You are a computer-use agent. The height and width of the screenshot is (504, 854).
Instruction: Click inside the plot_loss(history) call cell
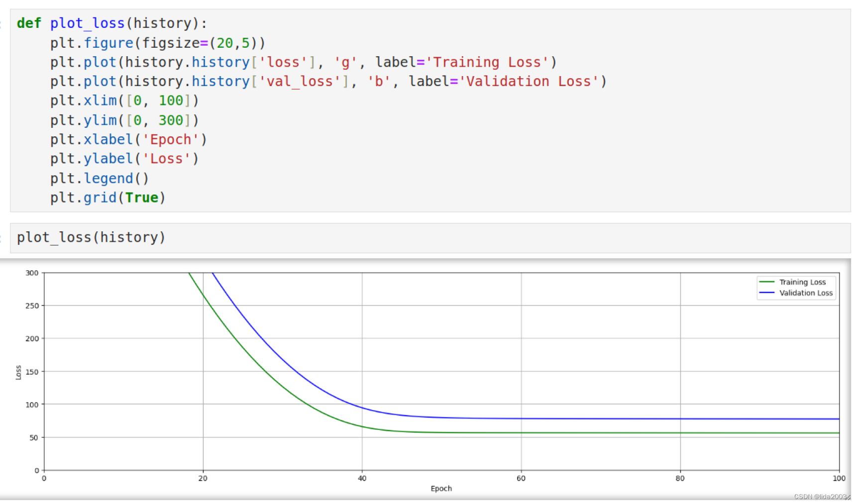[x=430, y=238]
